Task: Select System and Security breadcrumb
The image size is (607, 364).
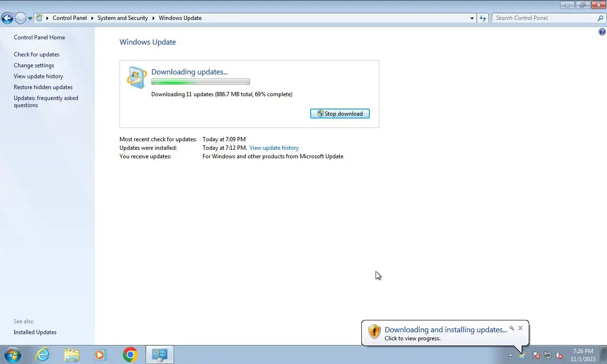Action: click(x=123, y=18)
